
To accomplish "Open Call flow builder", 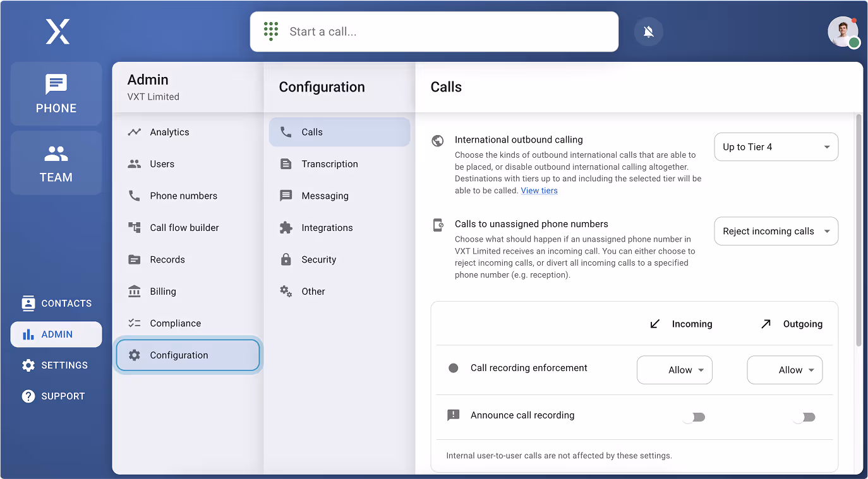I will tap(188, 228).
